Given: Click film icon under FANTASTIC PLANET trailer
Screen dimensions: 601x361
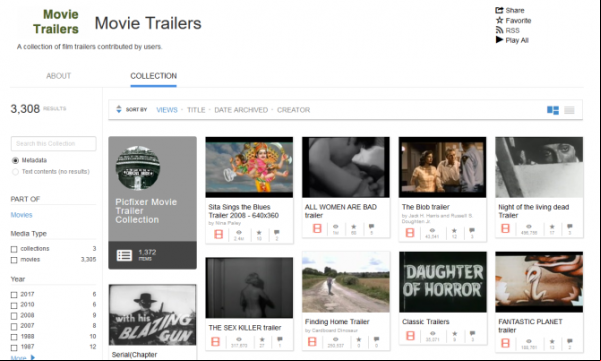Looking at the screenshot, I should click(x=506, y=343).
